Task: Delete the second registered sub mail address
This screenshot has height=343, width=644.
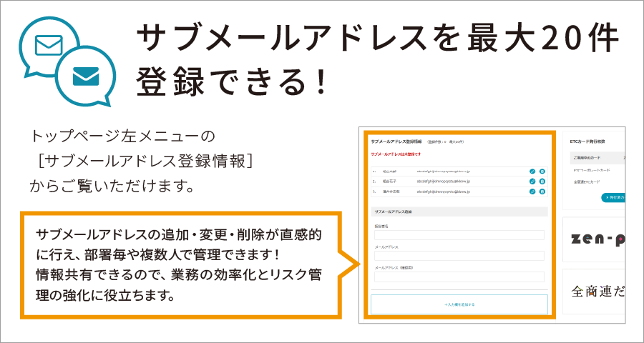Action: click(x=542, y=182)
